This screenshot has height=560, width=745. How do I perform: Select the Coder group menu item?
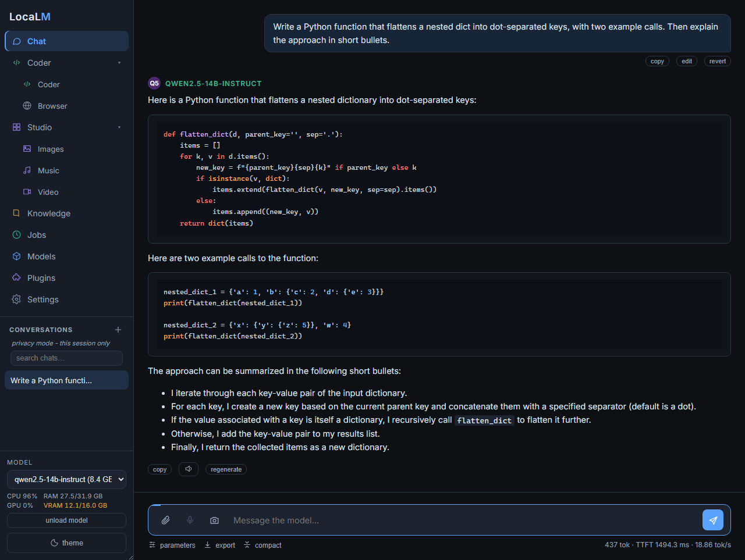point(66,63)
